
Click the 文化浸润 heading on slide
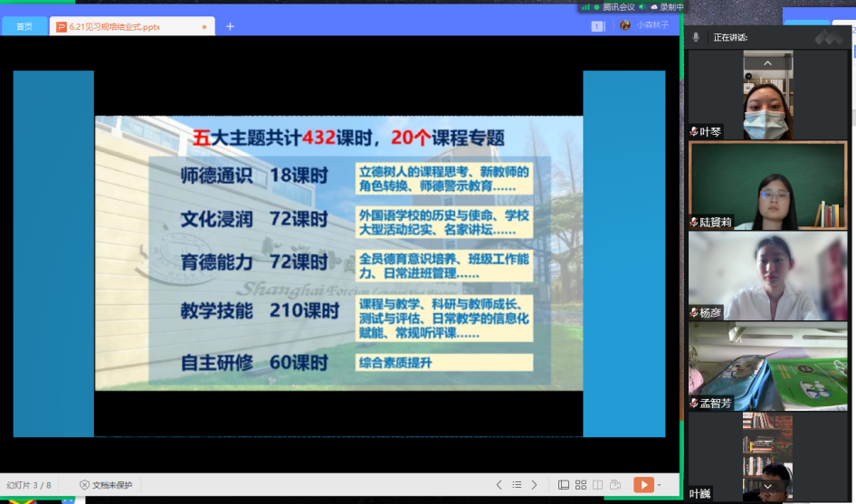click(217, 219)
